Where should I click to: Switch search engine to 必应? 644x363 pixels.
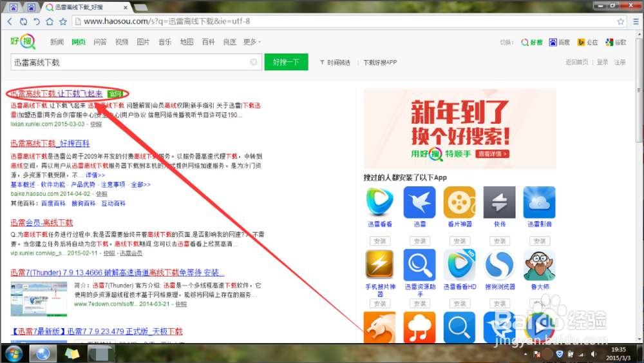click(x=588, y=43)
